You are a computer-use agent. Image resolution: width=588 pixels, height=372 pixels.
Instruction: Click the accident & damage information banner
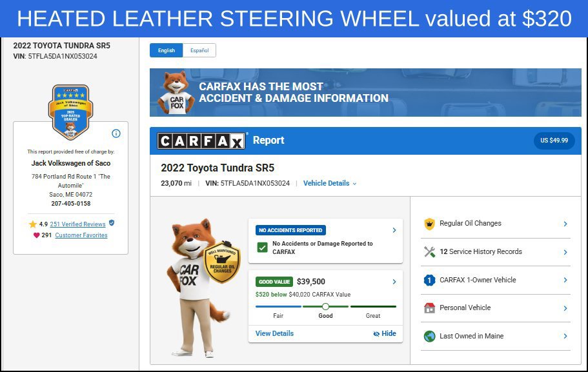365,93
